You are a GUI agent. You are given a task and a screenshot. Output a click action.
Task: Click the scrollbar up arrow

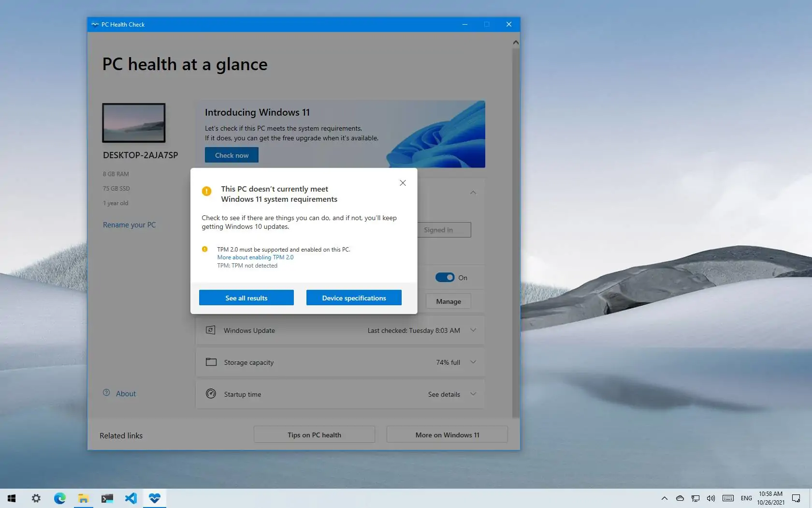coord(516,43)
